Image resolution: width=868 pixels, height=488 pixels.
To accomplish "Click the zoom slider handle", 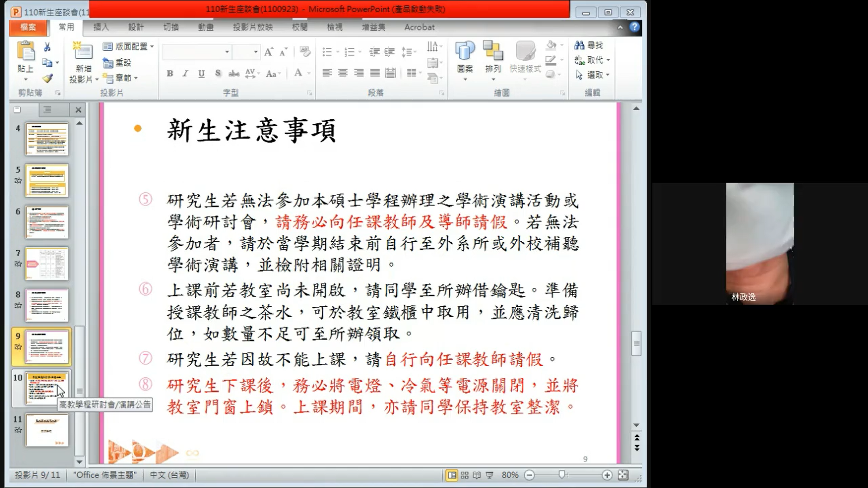I will 561,474.
